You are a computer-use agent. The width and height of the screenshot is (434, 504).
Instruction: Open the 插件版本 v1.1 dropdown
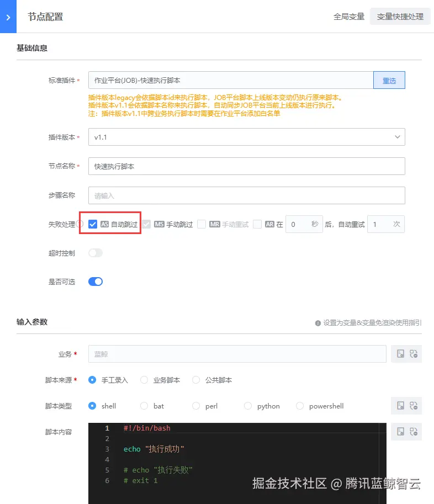(x=247, y=137)
